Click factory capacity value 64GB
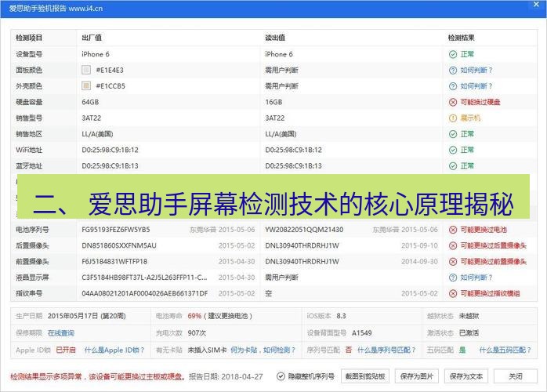Screen dimensions: 547x392 [90, 102]
